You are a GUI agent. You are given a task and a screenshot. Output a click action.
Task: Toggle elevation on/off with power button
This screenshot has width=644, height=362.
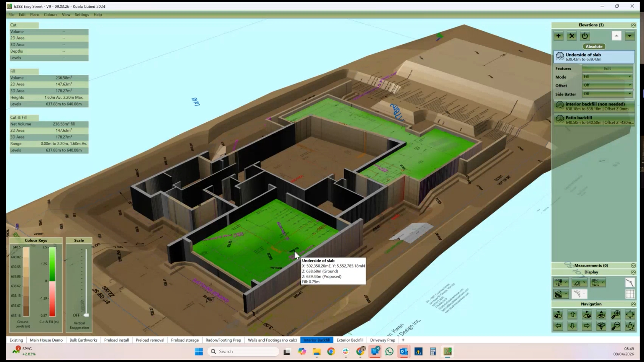click(x=585, y=36)
